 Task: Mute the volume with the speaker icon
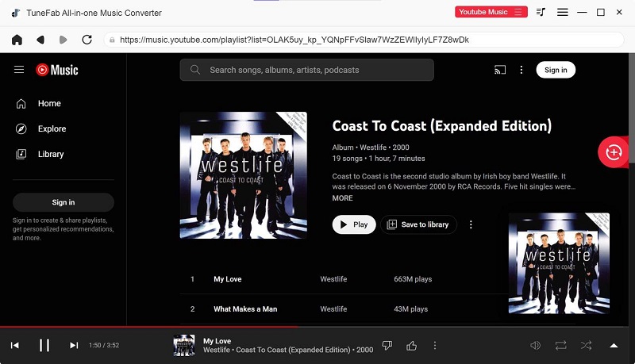(x=535, y=346)
